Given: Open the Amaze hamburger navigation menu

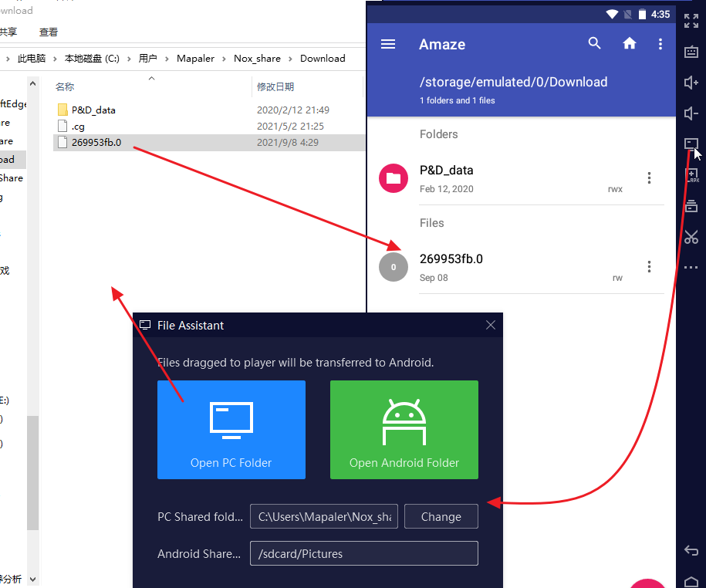Looking at the screenshot, I should 388,44.
